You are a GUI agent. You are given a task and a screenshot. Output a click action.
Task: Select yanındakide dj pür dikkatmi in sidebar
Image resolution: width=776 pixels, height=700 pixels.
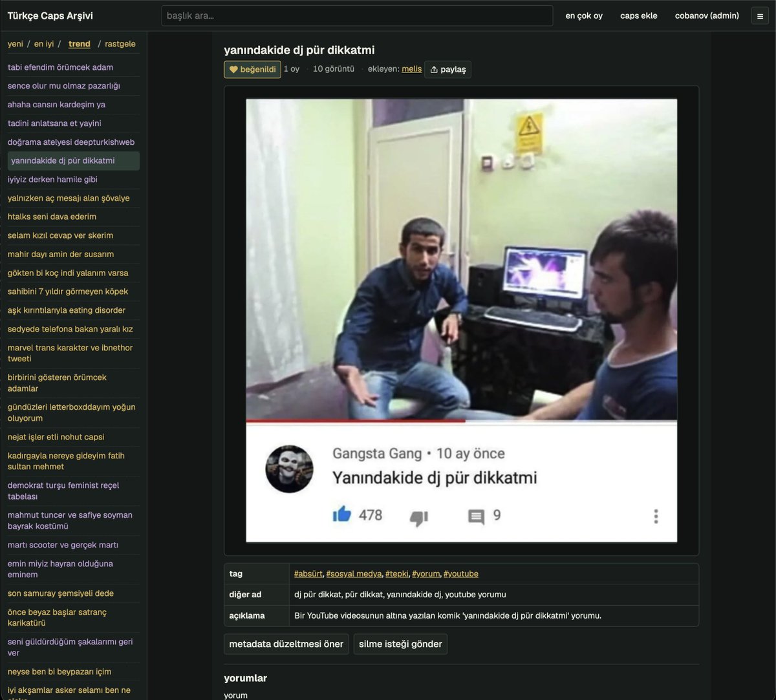tap(74, 161)
